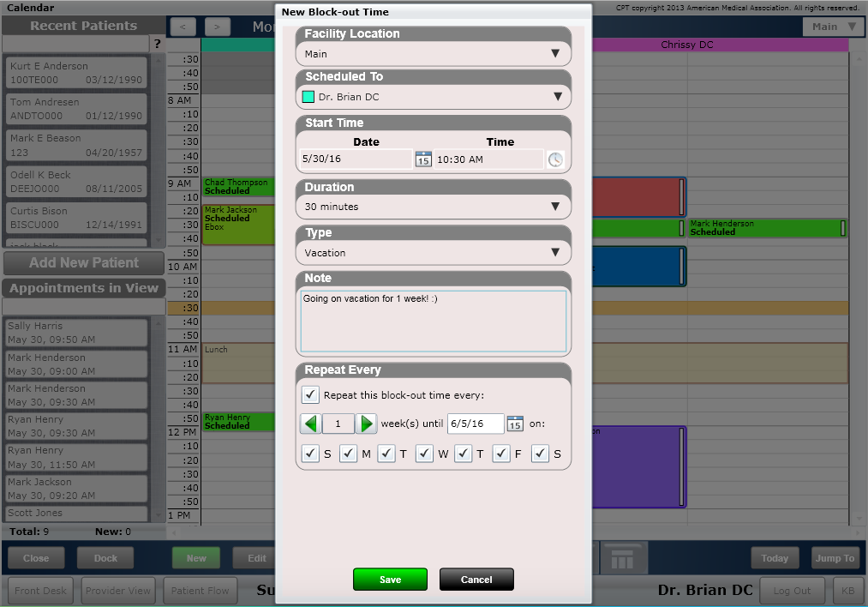The height and width of the screenshot is (607, 868).
Task: Click into the Note text area
Action: pyautogui.click(x=433, y=322)
